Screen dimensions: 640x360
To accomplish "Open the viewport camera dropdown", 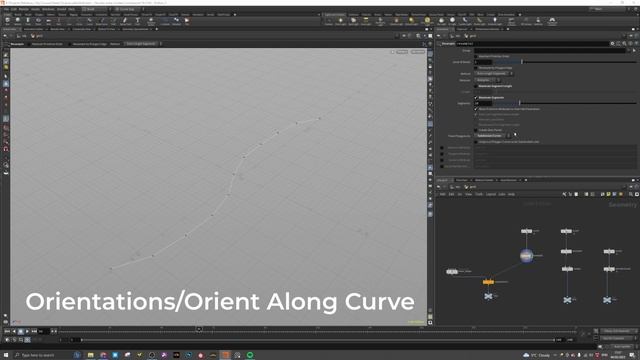I will click(418, 52).
